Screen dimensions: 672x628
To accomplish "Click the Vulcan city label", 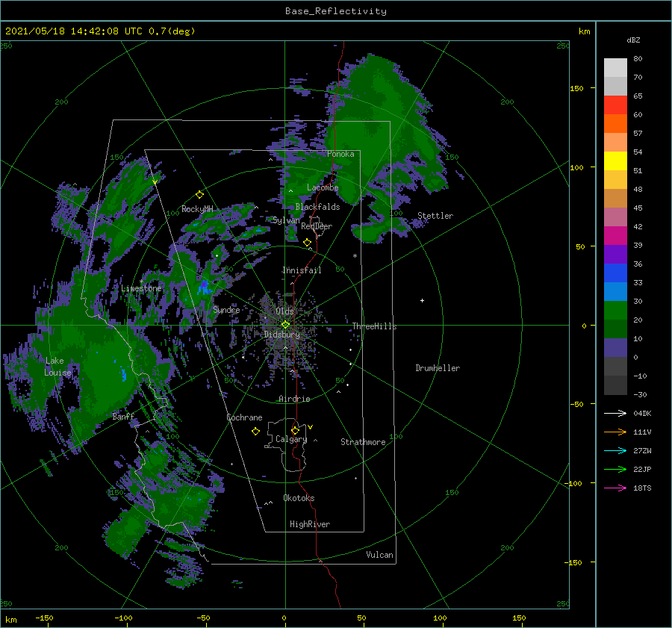I will [x=379, y=555].
